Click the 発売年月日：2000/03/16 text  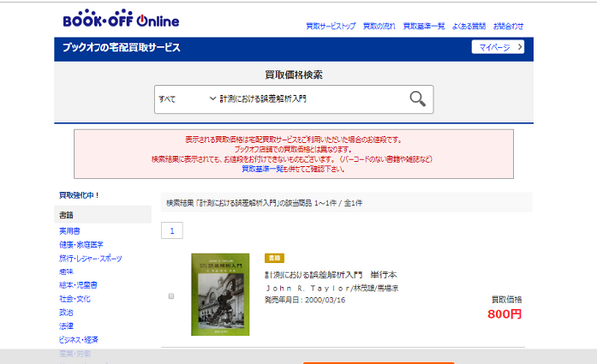tap(305, 300)
